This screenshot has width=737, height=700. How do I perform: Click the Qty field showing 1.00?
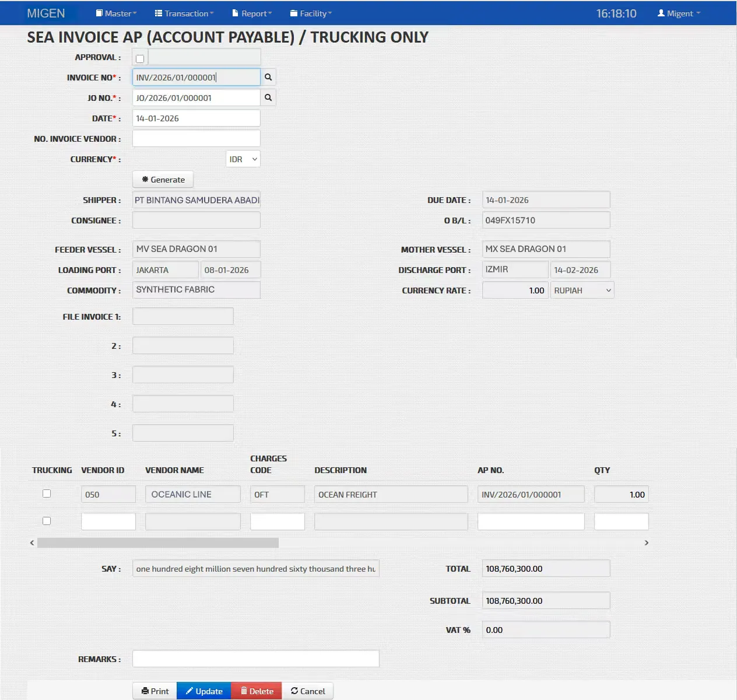point(622,494)
